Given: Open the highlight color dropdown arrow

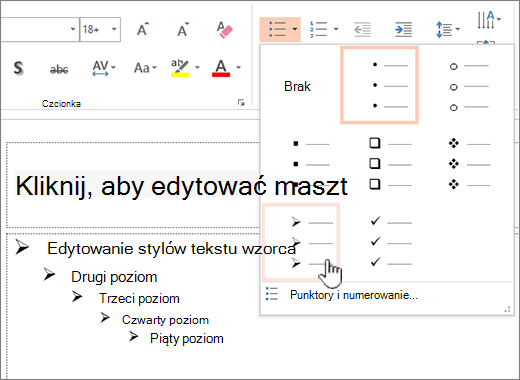Looking at the screenshot, I should [x=197, y=68].
